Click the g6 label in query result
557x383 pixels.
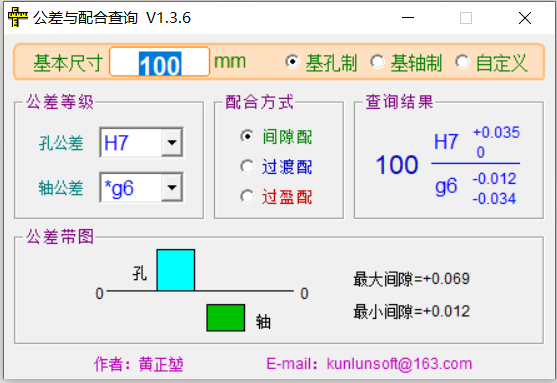[446, 186]
